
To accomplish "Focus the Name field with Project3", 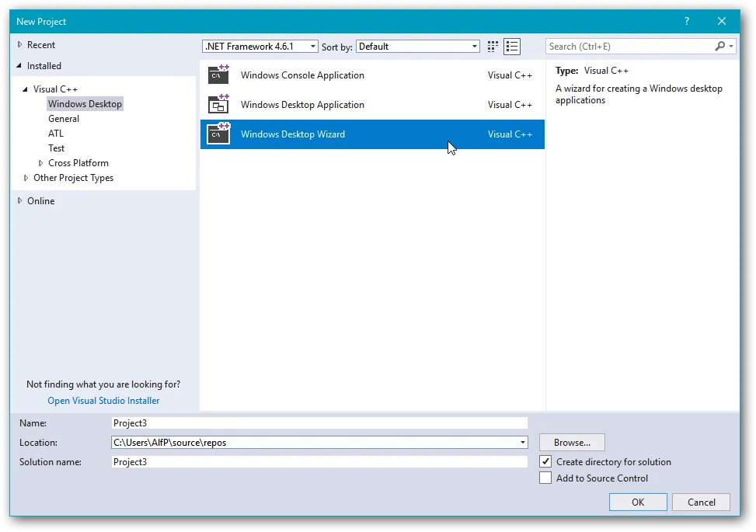I will (319, 422).
